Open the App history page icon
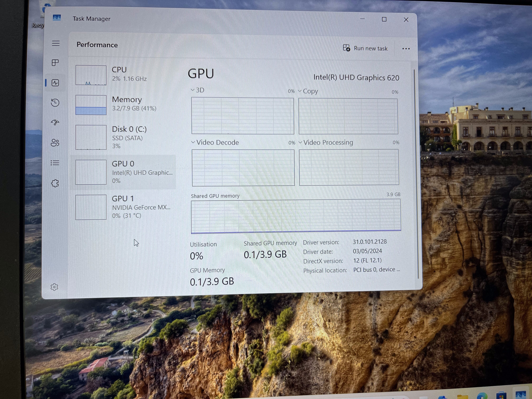The height and width of the screenshot is (399, 532). 55,103
